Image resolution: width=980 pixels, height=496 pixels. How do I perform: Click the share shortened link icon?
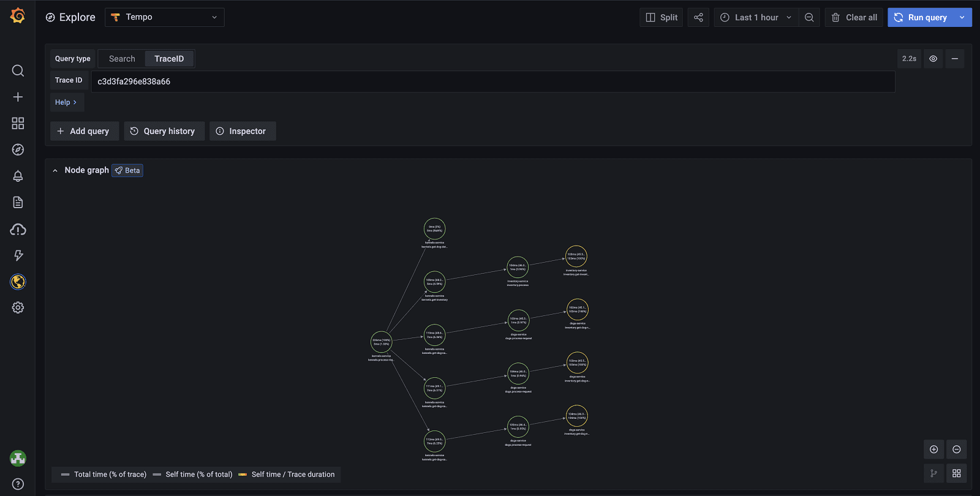pos(698,17)
